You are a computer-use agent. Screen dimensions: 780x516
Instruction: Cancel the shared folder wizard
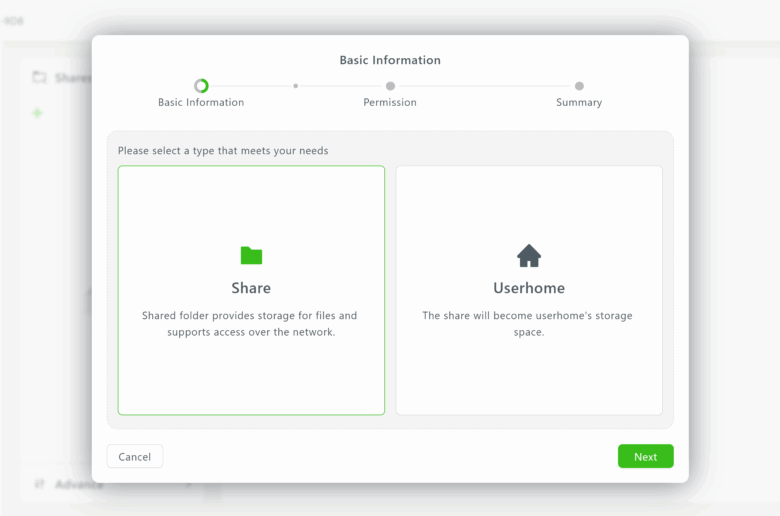(135, 457)
